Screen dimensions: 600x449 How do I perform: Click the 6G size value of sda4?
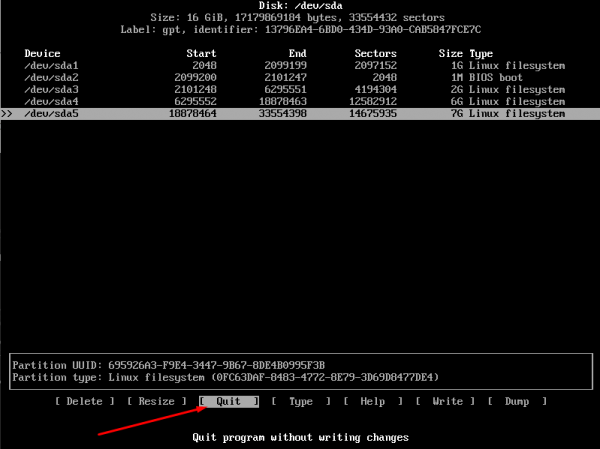click(457, 101)
